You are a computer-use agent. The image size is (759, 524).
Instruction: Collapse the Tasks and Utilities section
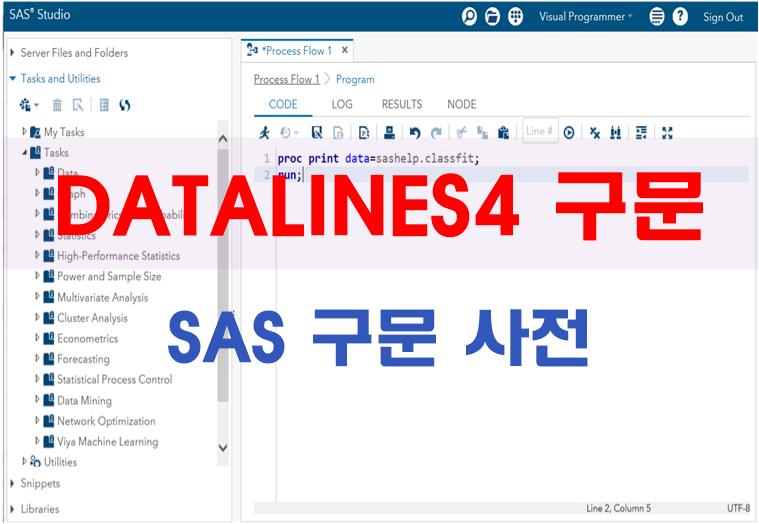click(13, 78)
